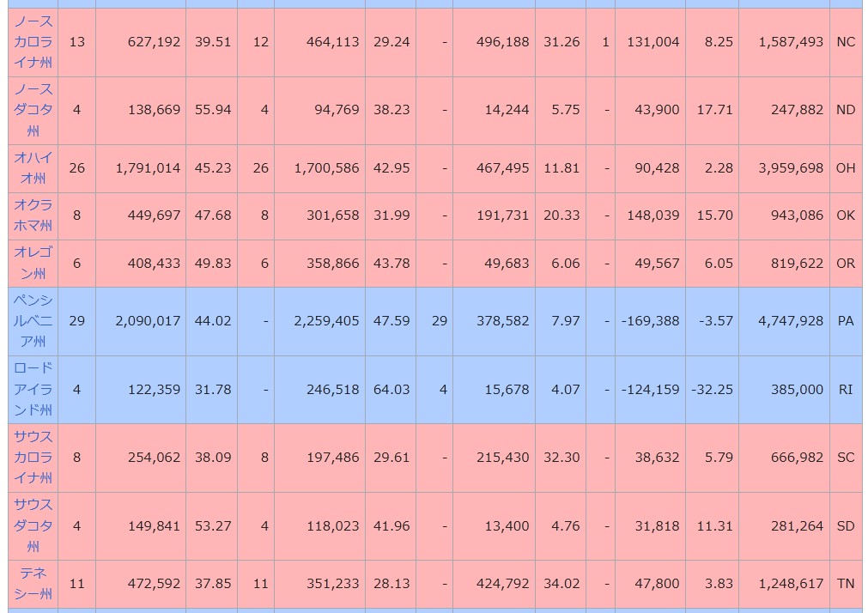Open the ノースダコタ州 state link
868x613 pixels.
tap(33, 110)
